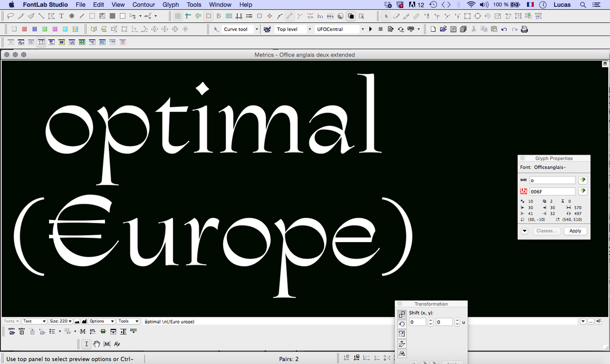Paste from clipboard icon
The height and width of the screenshot is (364, 610).
(494, 29)
